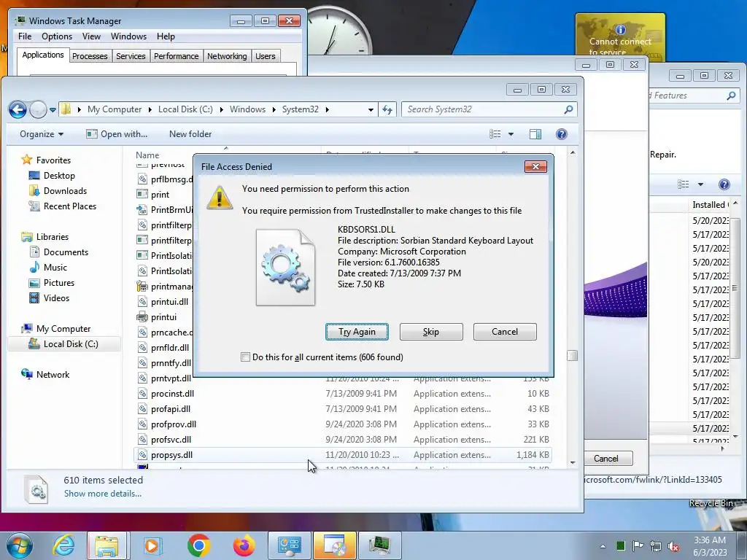Launch Internet Explorer from taskbar
Image resolution: width=747 pixels, height=560 pixels.
point(63,545)
